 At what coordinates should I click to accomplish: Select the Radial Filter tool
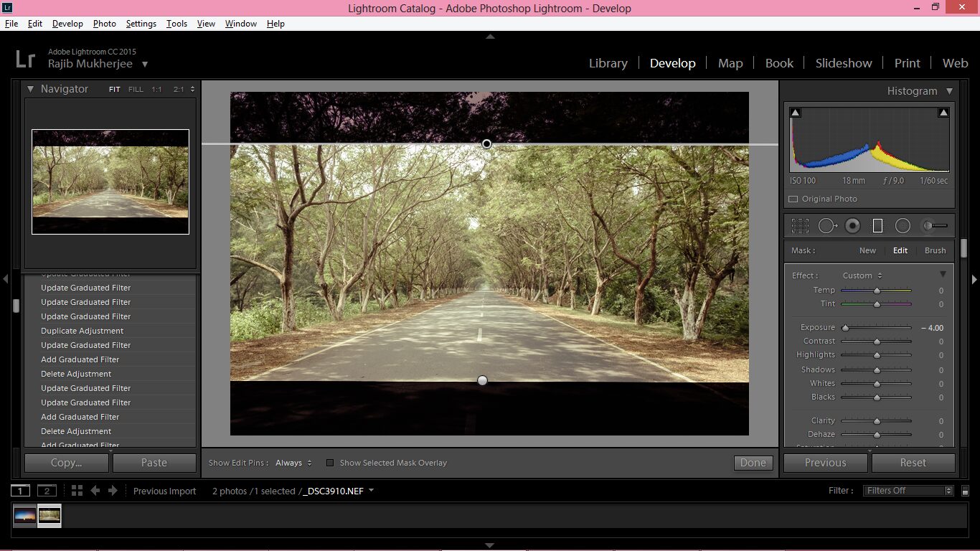tap(903, 226)
